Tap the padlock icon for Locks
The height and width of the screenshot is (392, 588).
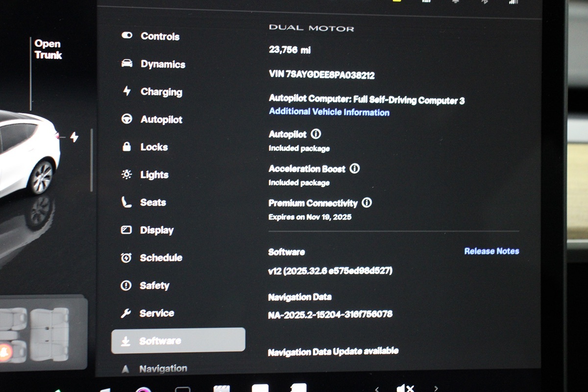click(126, 147)
